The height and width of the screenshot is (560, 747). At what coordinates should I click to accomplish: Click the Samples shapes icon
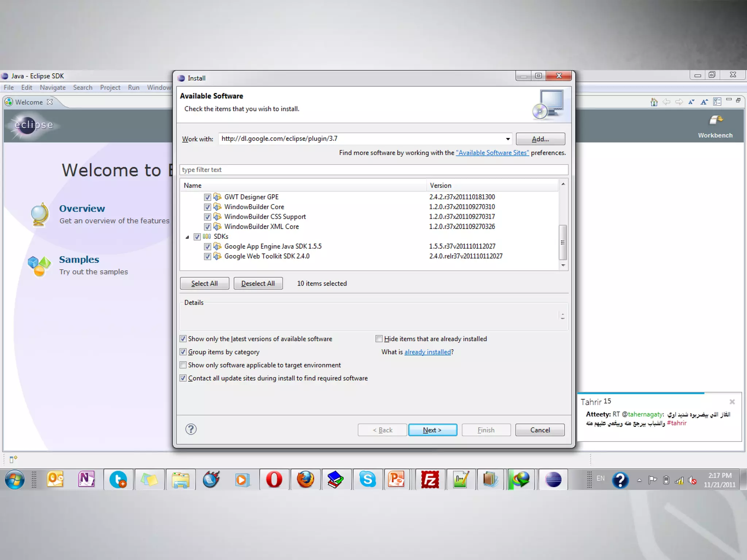point(39,266)
